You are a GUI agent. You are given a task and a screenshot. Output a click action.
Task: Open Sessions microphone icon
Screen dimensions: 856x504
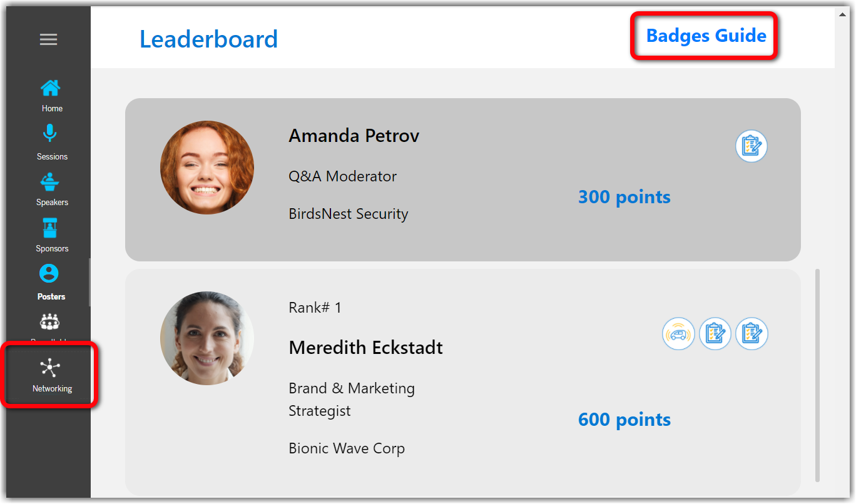coord(50,134)
